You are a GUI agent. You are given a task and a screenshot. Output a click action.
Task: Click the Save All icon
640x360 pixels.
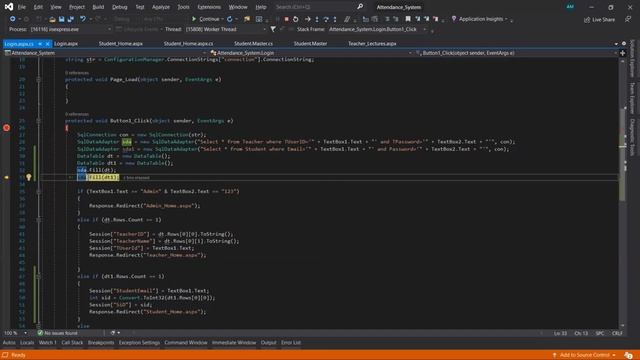71,19
